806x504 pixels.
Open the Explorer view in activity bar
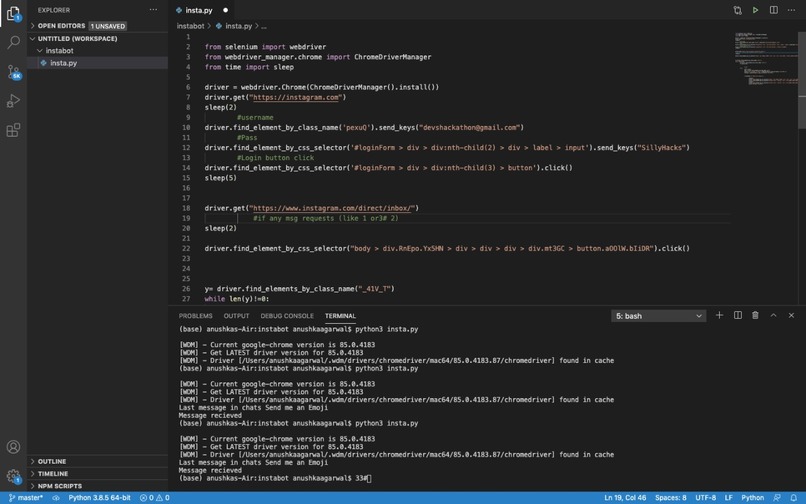pyautogui.click(x=13, y=13)
